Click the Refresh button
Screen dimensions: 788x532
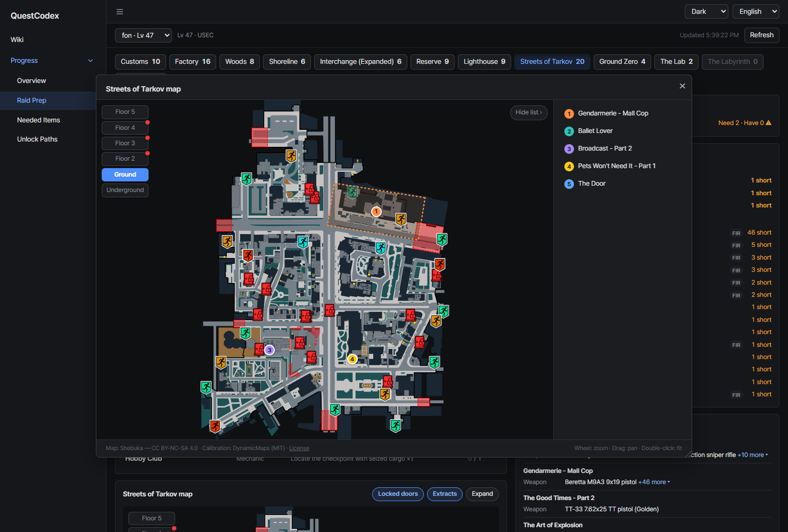(762, 35)
